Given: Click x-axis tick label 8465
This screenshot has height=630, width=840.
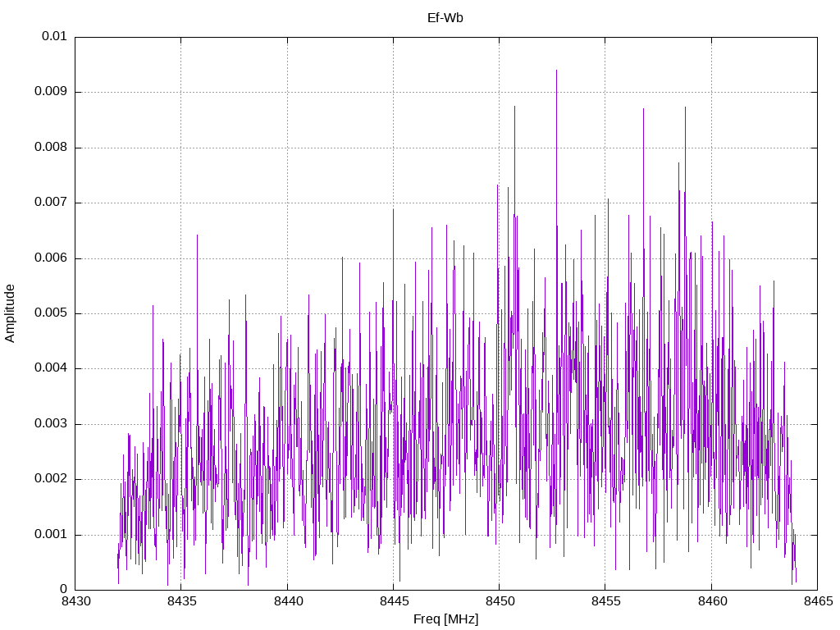Looking at the screenshot, I should coord(818,601).
